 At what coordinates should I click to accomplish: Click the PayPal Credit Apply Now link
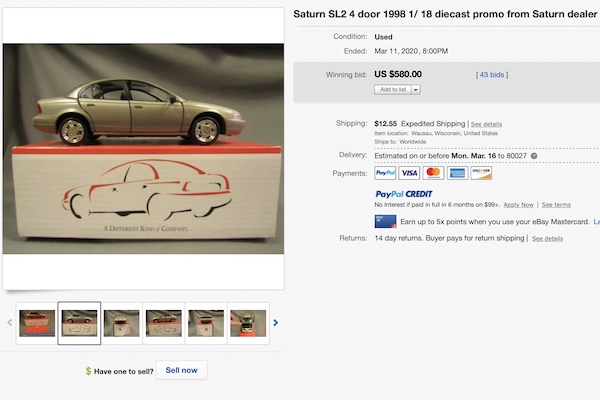tap(517, 204)
